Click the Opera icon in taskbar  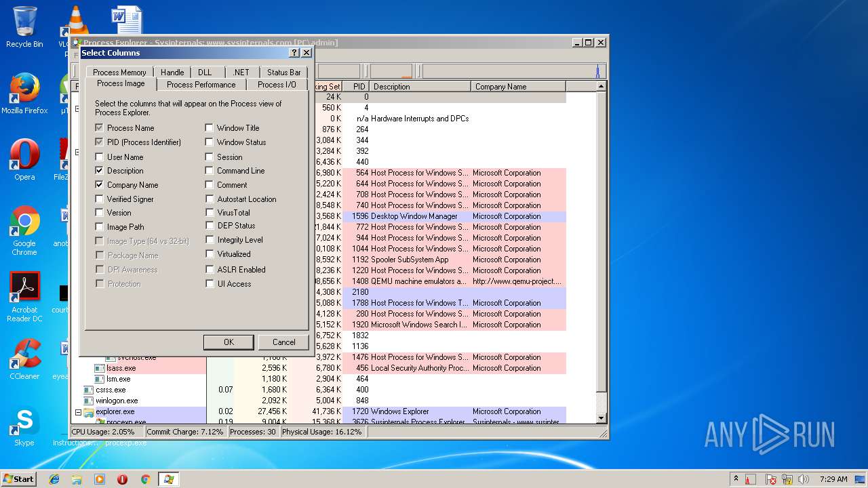coord(122,479)
